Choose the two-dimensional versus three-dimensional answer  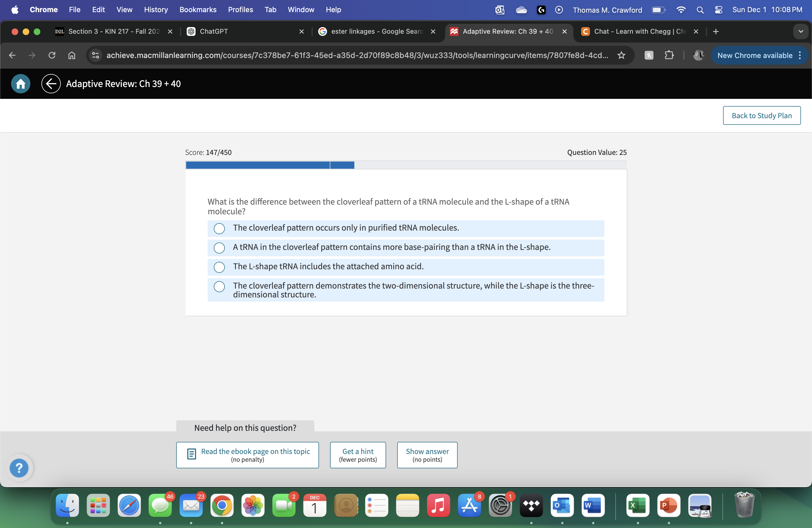click(x=219, y=287)
